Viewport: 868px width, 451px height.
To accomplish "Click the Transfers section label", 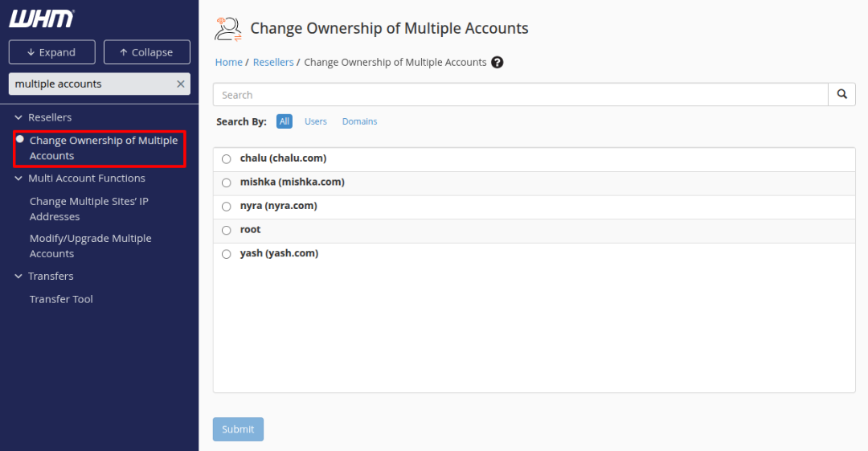I will coord(51,276).
